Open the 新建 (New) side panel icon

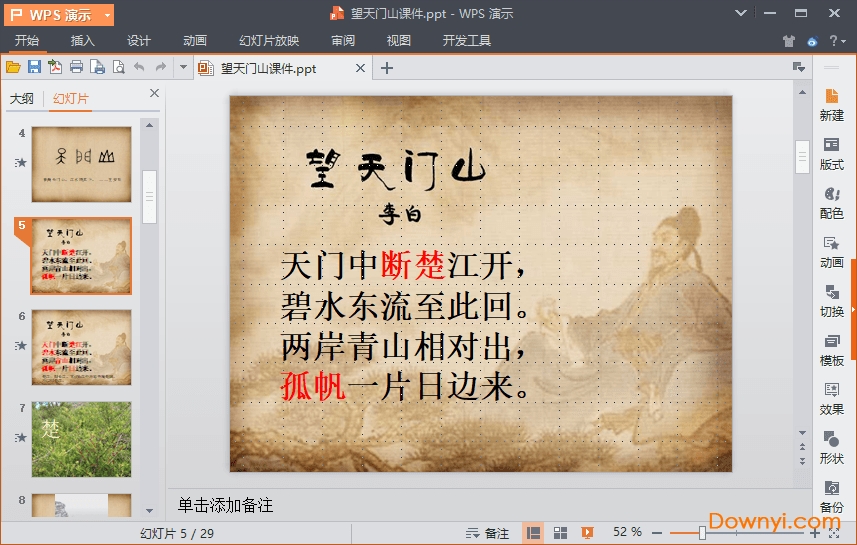tap(831, 105)
